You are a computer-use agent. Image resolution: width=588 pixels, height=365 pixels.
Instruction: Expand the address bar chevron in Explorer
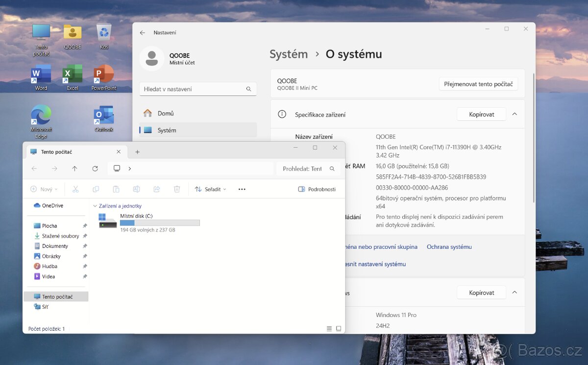[129, 169]
